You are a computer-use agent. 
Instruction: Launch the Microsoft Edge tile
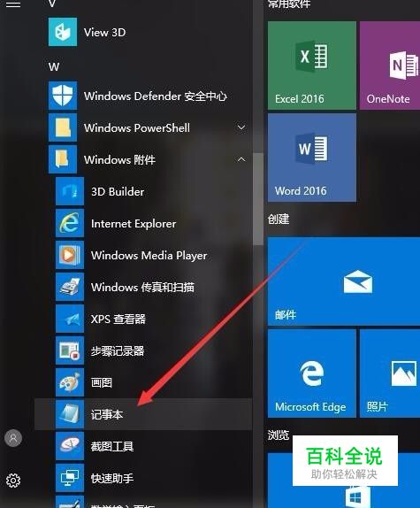tap(312, 373)
